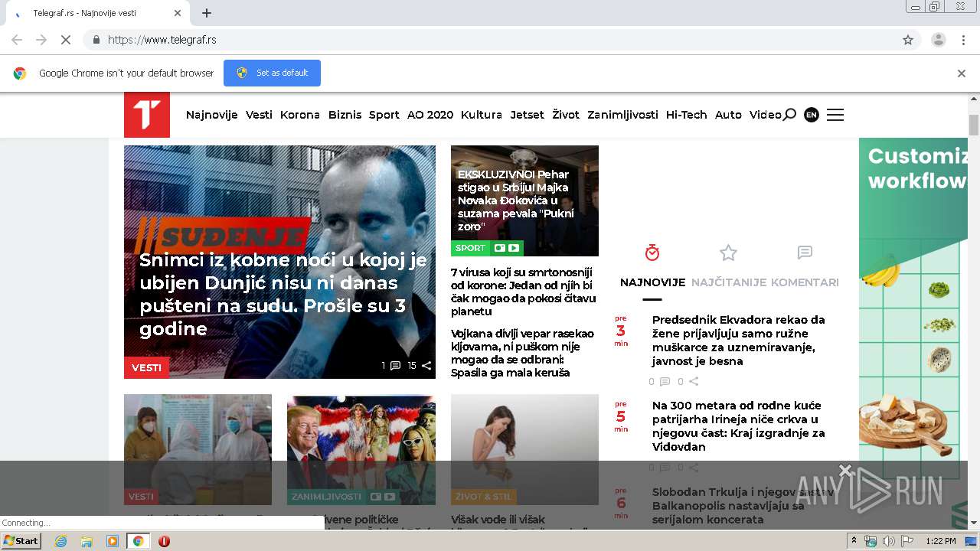Open a new browser tab
Image resolution: width=980 pixels, height=551 pixels.
(x=207, y=13)
